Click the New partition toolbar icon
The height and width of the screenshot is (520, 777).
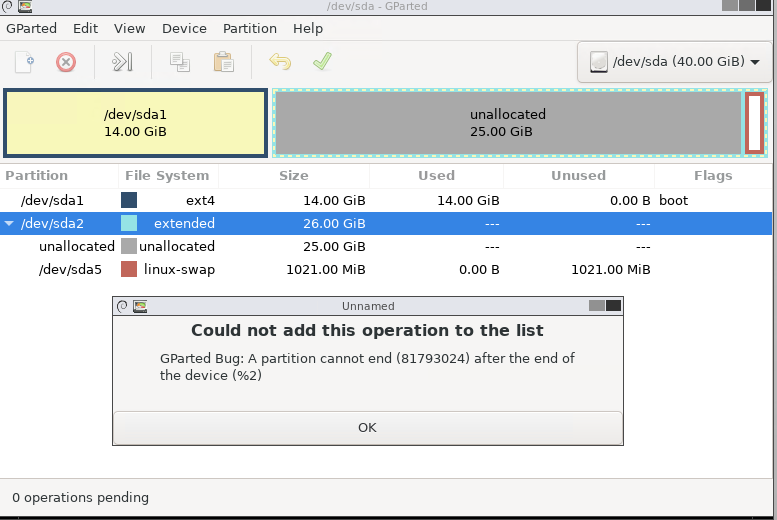point(24,62)
